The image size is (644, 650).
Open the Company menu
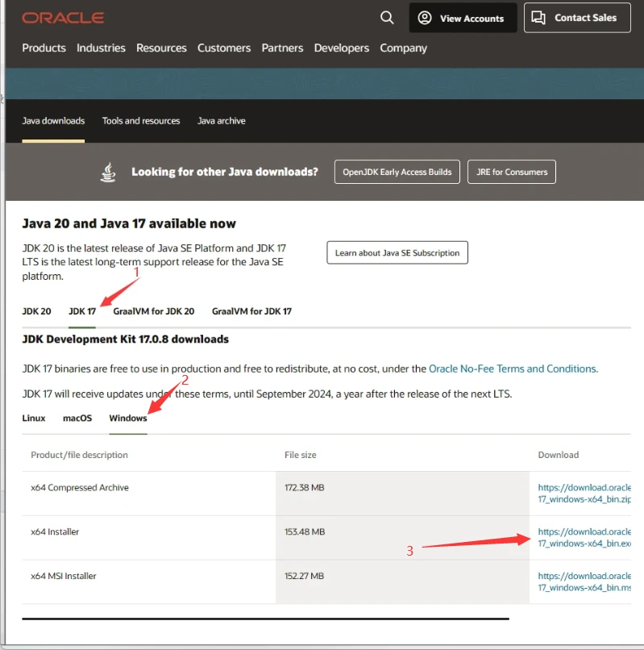[403, 48]
